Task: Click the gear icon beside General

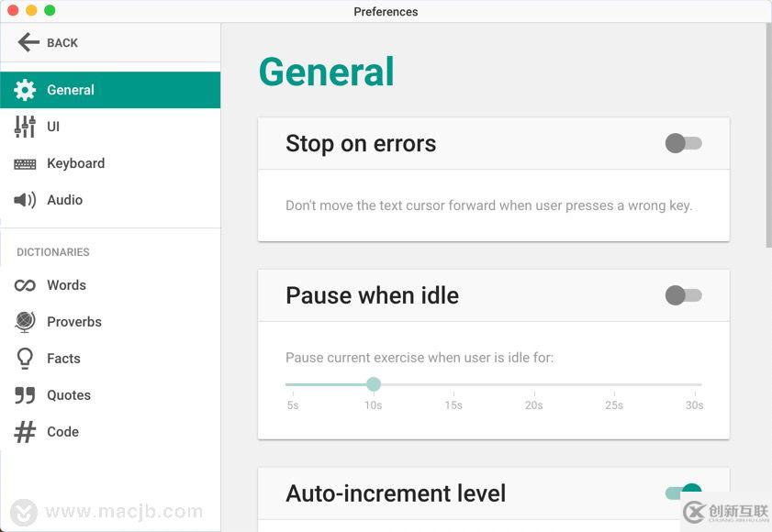Action: pos(25,90)
